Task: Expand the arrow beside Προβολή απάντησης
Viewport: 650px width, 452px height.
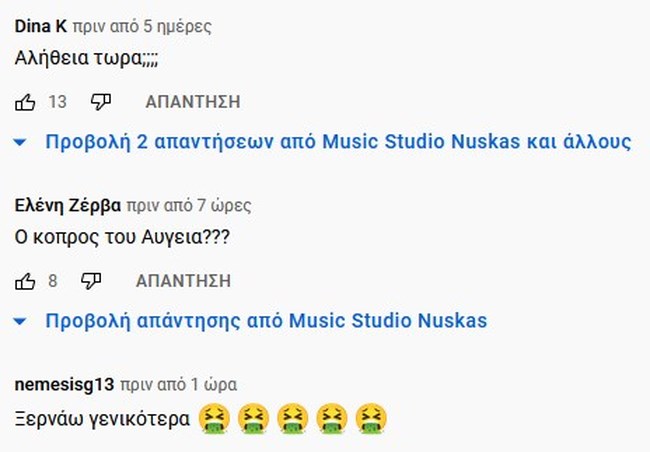Action: click(x=20, y=321)
